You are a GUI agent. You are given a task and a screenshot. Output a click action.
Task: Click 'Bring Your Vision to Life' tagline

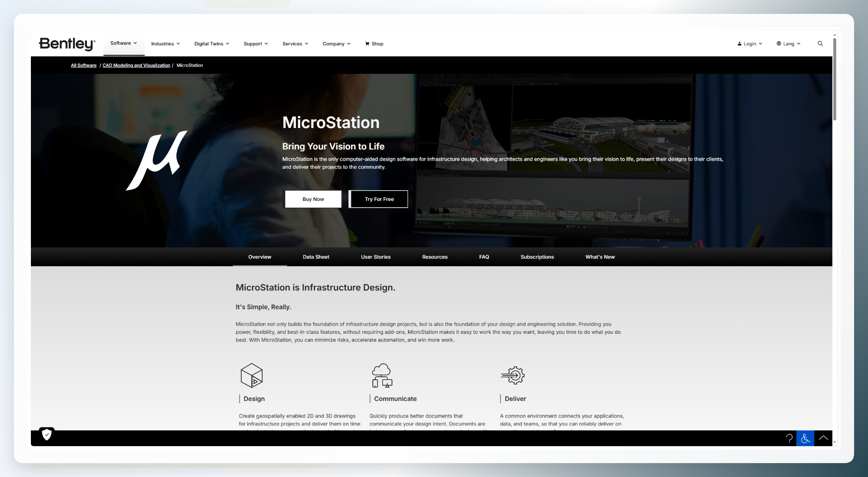click(333, 146)
